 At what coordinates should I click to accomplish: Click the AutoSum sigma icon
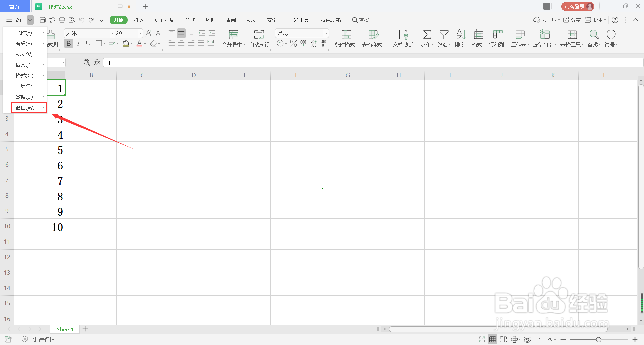tap(427, 34)
